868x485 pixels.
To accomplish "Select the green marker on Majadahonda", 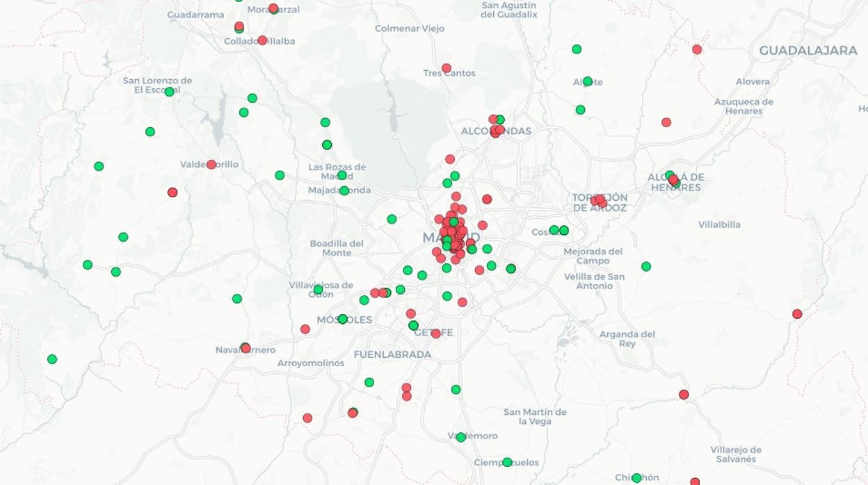I will tap(344, 190).
